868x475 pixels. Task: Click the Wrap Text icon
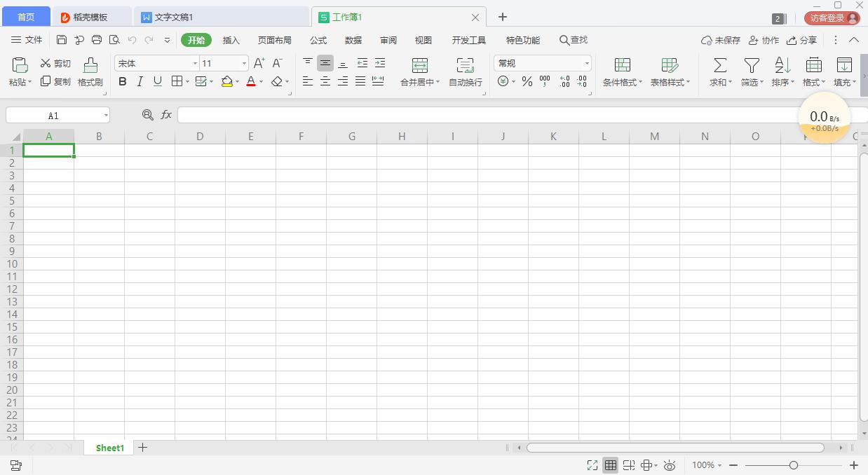click(465, 66)
